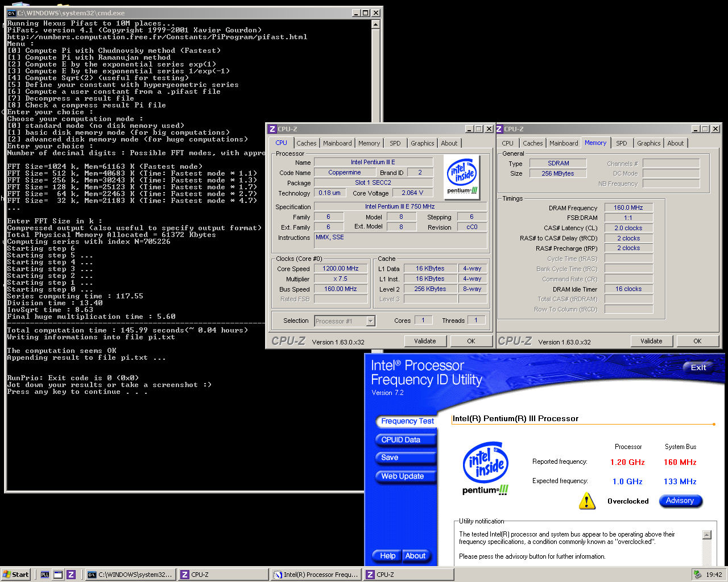Open CPUID Data in Frequency ID Utility
This screenshot has width=728, height=582.
tap(406, 440)
